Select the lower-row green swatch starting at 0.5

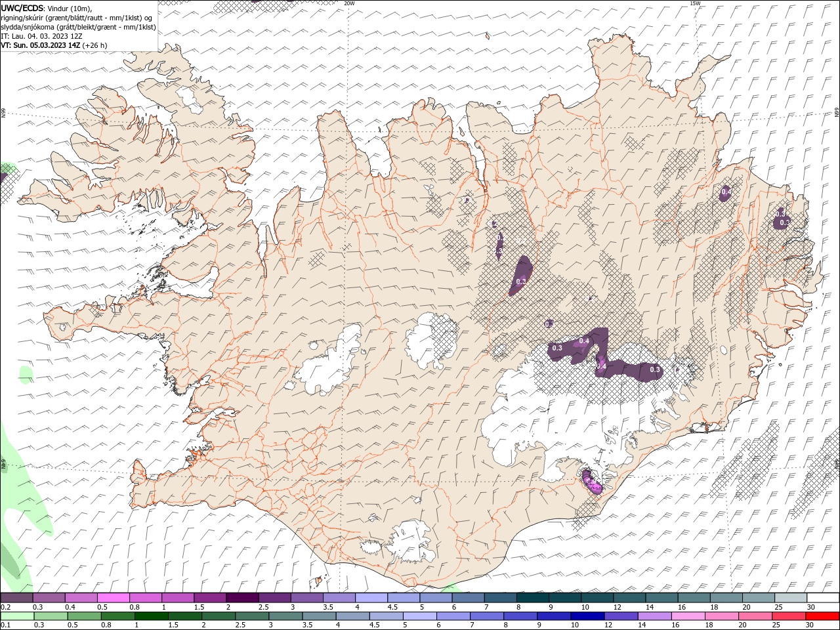84,616
